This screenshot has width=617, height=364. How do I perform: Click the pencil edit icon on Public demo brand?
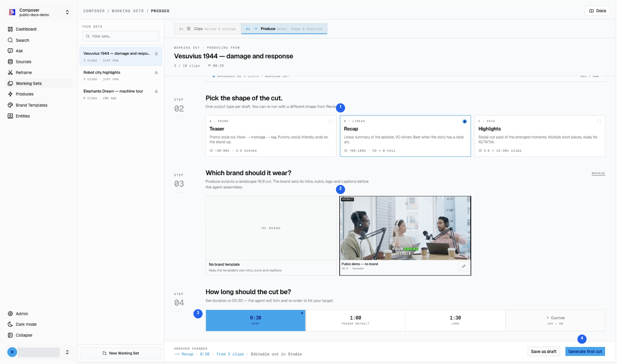click(464, 266)
